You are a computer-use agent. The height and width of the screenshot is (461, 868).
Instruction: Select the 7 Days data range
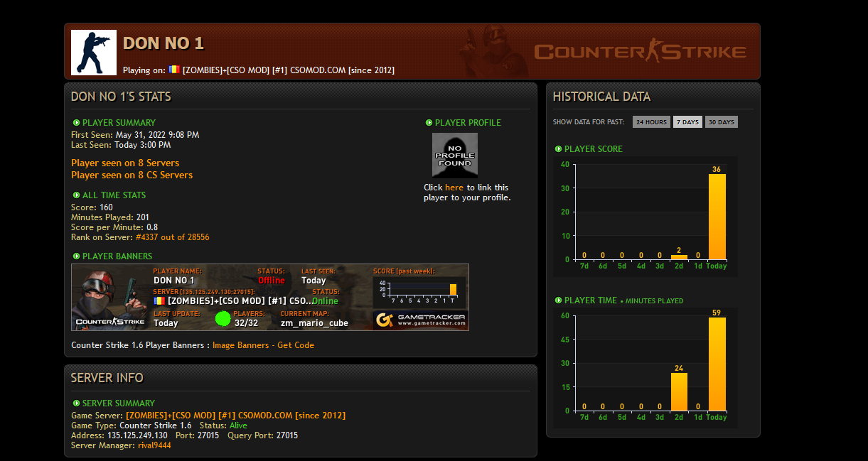click(687, 122)
